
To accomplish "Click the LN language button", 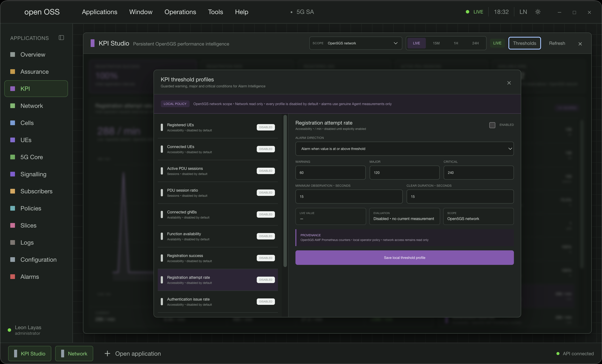I will (x=523, y=12).
